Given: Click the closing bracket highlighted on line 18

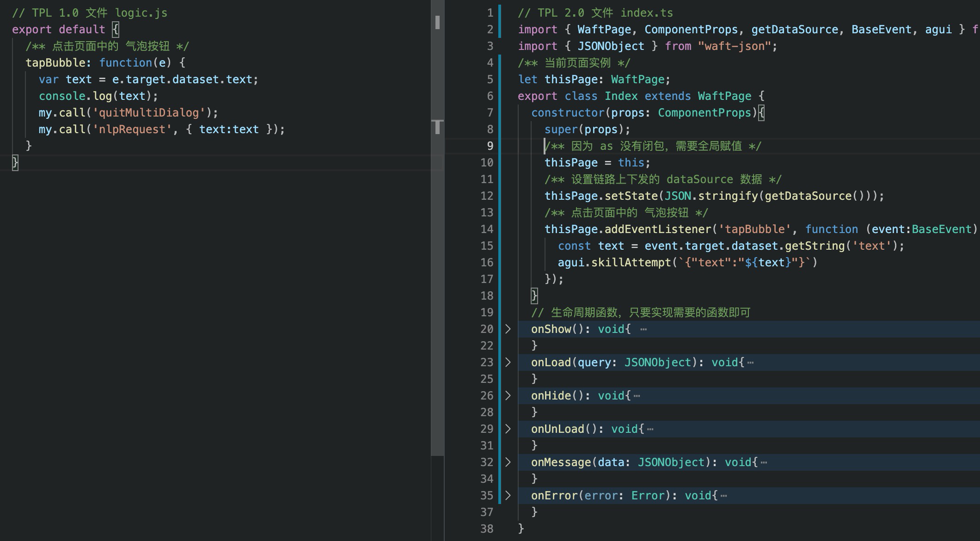Looking at the screenshot, I should coord(534,295).
